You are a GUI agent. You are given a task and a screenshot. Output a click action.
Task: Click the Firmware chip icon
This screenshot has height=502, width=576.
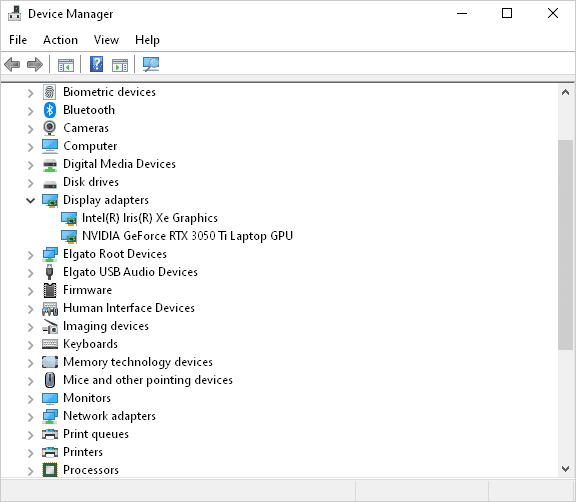click(50, 290)
